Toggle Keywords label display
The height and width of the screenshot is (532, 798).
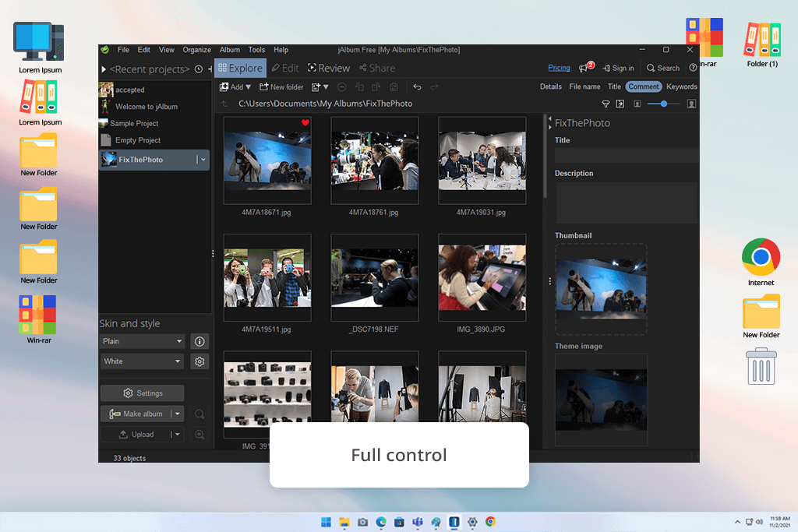[681, 86]
